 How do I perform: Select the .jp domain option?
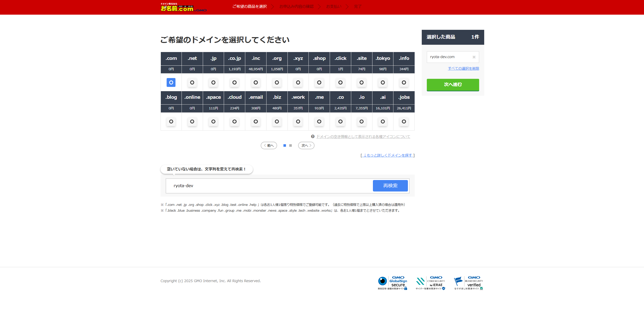pyautogui.click(x=213, y=83)
